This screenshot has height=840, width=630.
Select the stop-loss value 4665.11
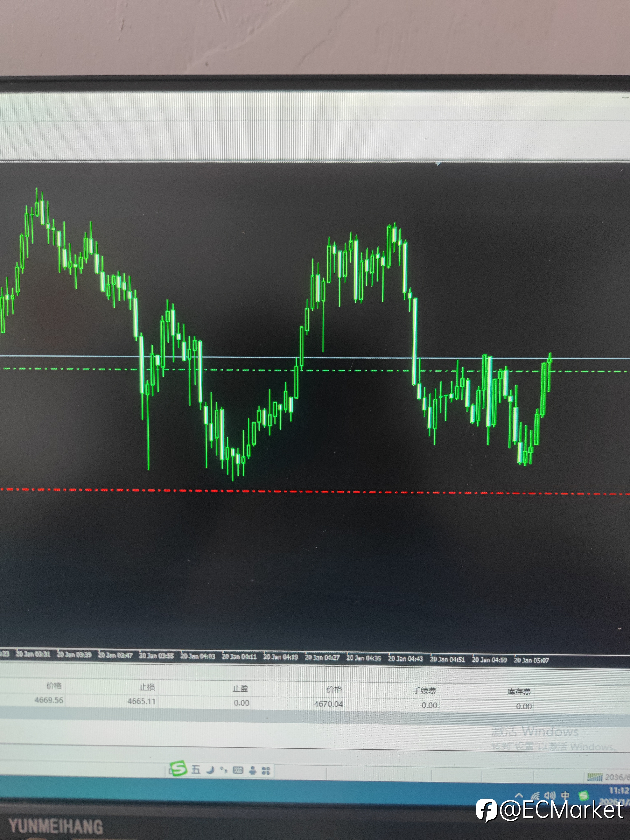coord(141,701)
